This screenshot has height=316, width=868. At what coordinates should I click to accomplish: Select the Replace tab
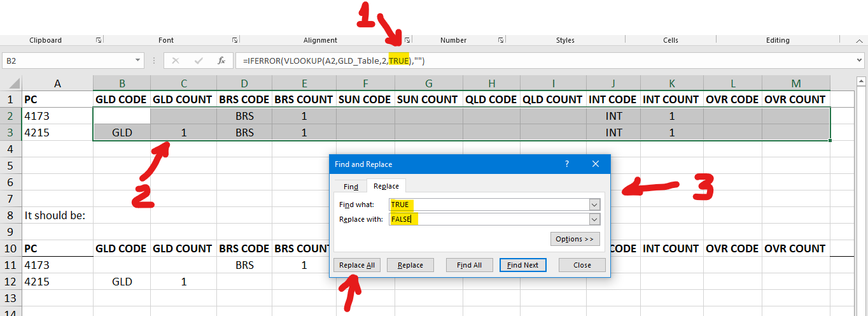[386, 186]
